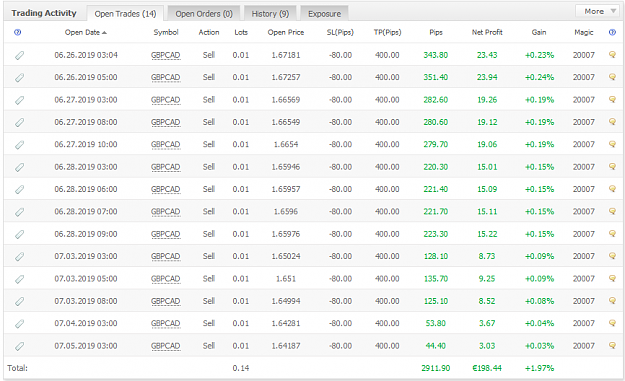Screen dimensions: 625x381
Task: Open comment bubble for trade with profit 3.03
Action: 613,346
